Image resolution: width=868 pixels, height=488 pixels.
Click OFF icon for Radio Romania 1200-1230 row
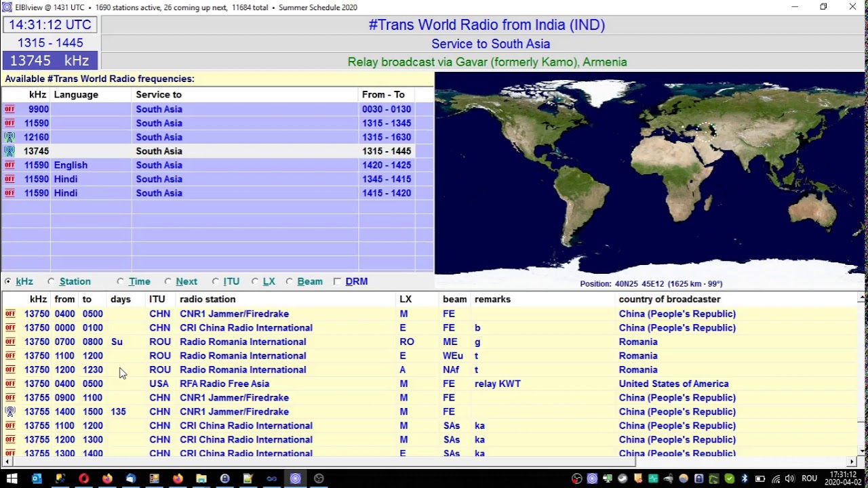point(9,370)
